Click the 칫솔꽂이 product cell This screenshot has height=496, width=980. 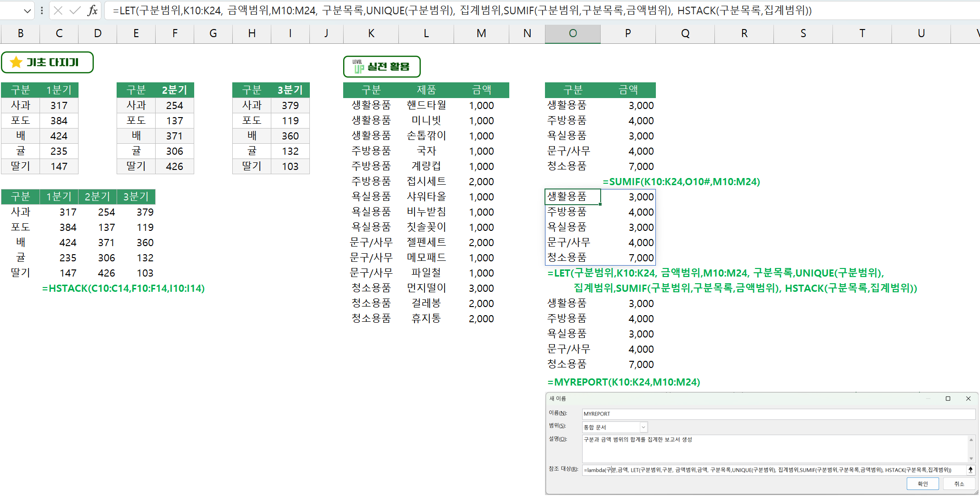click(x=426, y=227)
